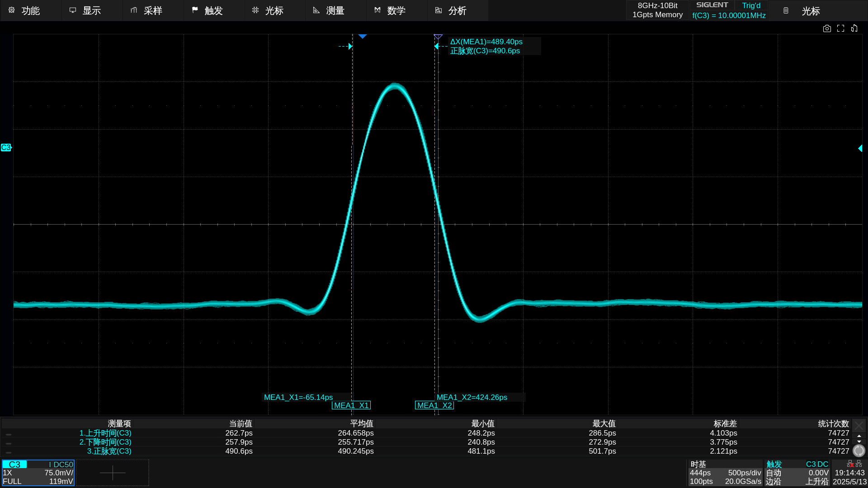Select the C3 channel offset marker
The image size is (868, 488).
pyautogui.click(x=6, y=148)
